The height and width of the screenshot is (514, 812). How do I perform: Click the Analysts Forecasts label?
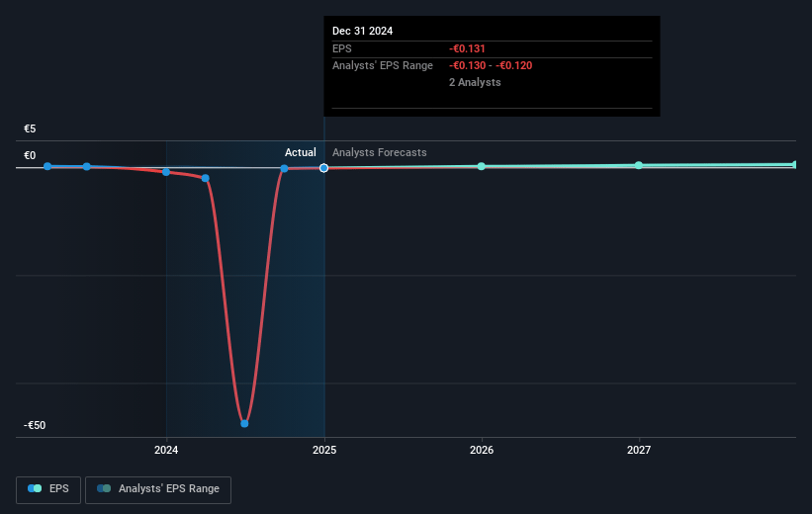point(380,152)
